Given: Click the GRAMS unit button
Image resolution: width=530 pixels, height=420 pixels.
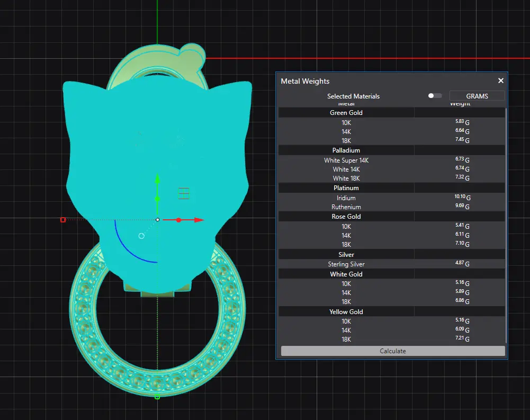Looking at the screenshot, I should pyautogui.click(x=477, y=96).
